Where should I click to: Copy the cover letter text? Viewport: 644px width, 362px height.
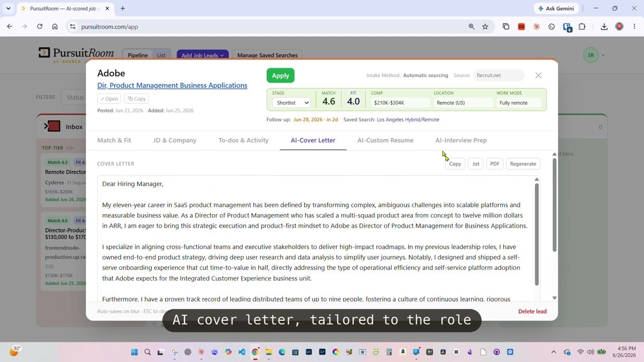pos(455,164)
